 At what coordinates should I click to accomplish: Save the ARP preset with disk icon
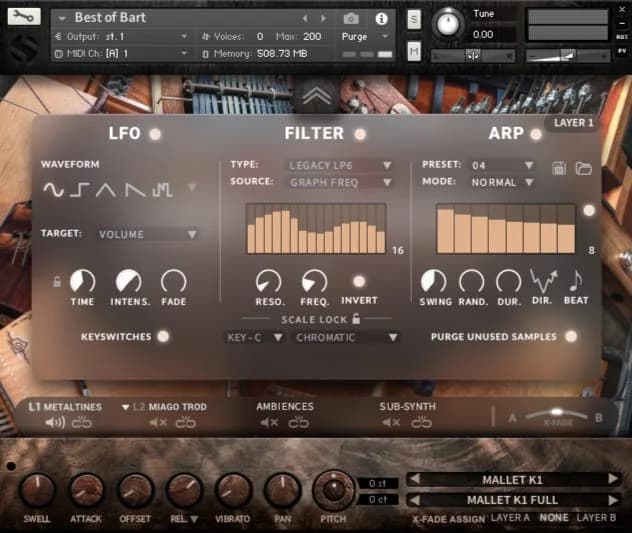[x=560, y=166]
